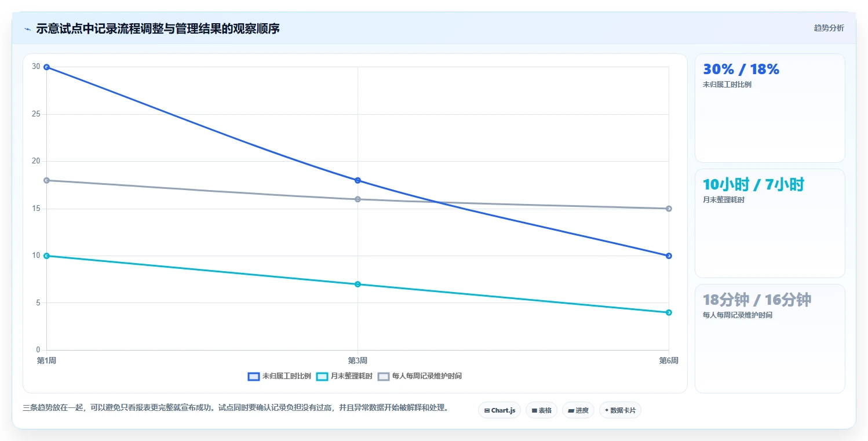
Task: Select the gray line point at 第6周 (15)
Action: [669, 209]
